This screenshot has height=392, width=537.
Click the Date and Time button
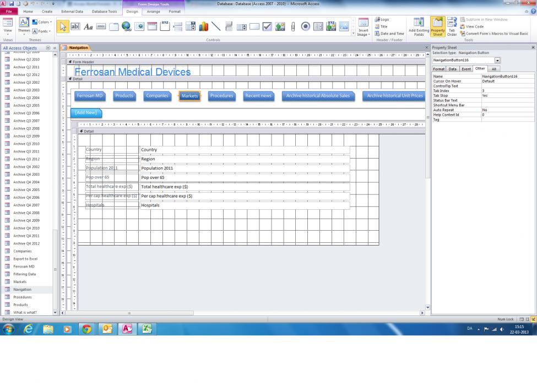click(x=389, y=34)
